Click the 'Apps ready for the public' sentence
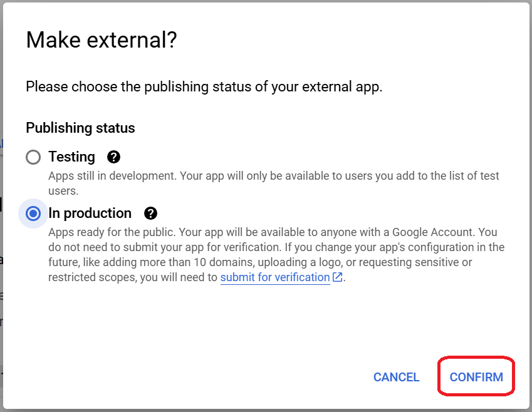 [114, 232]
